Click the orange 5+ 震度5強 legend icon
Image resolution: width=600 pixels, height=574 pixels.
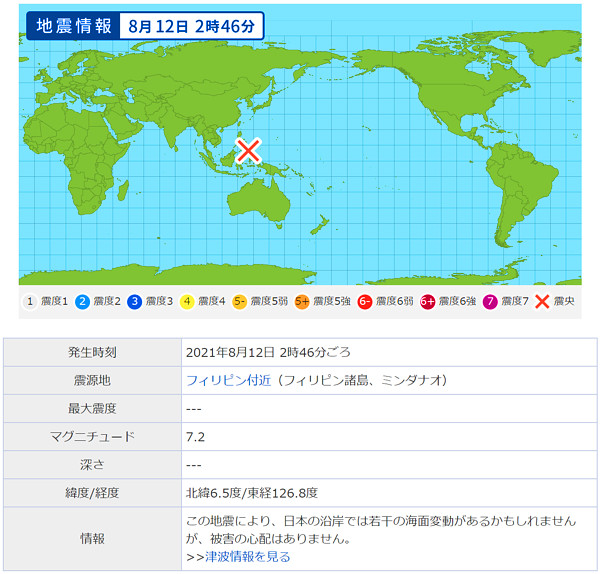point(302,302)
